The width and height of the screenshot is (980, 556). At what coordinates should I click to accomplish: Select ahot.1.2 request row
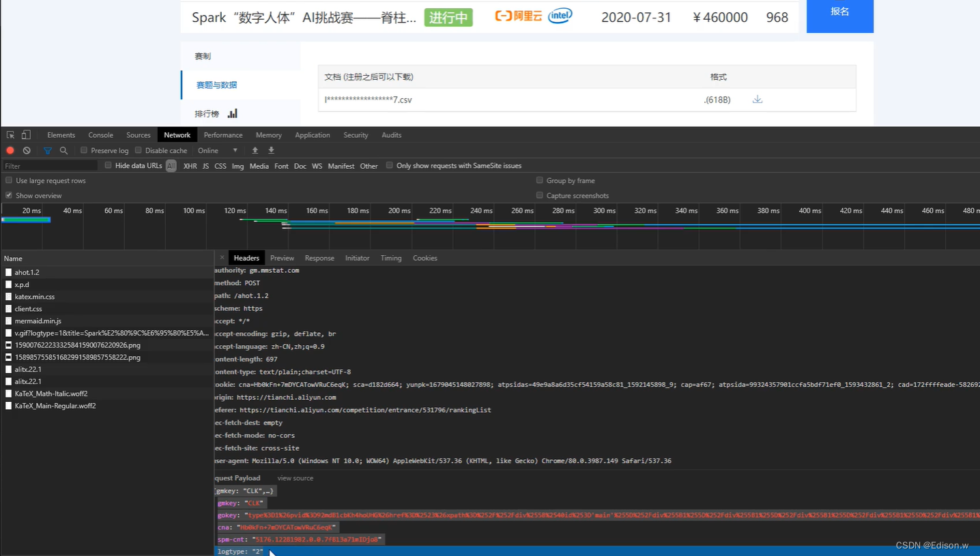(x=107, y=272)
